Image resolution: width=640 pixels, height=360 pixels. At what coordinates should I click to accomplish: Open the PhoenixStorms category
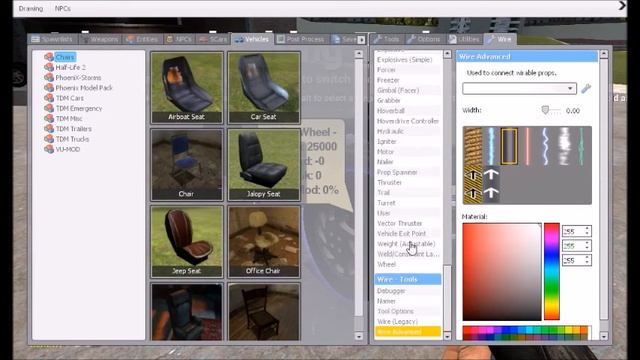point(78,78)
